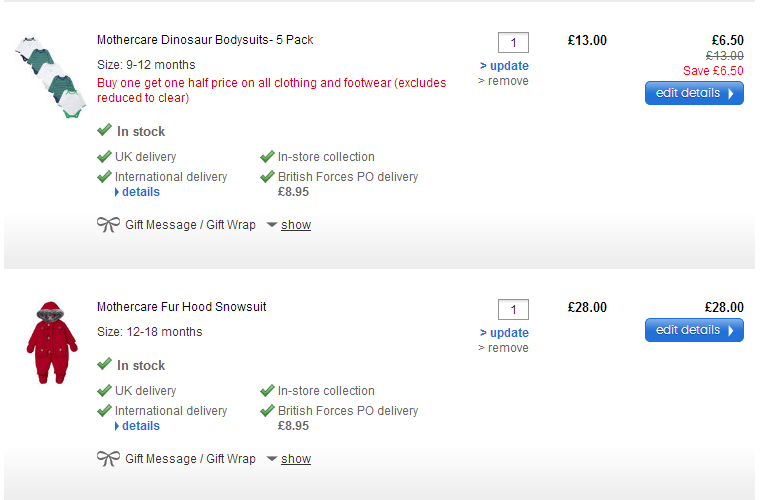
Task: Click the quantity field for Dinosaur Bodysuits
Action: point(513,42)
